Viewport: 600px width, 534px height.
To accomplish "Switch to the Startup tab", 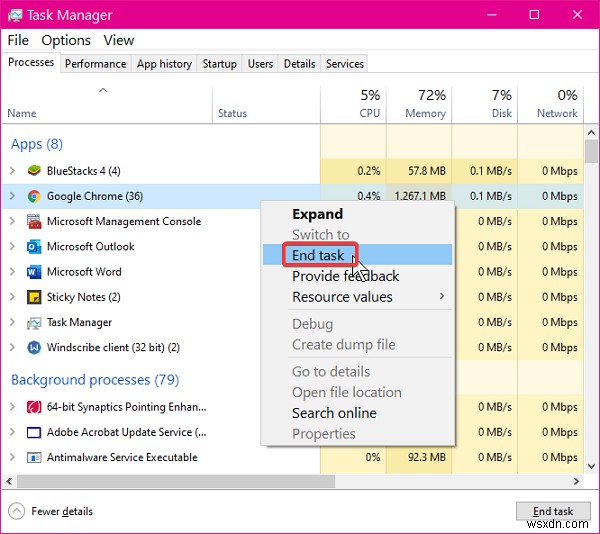I will [x=220, y=64].
